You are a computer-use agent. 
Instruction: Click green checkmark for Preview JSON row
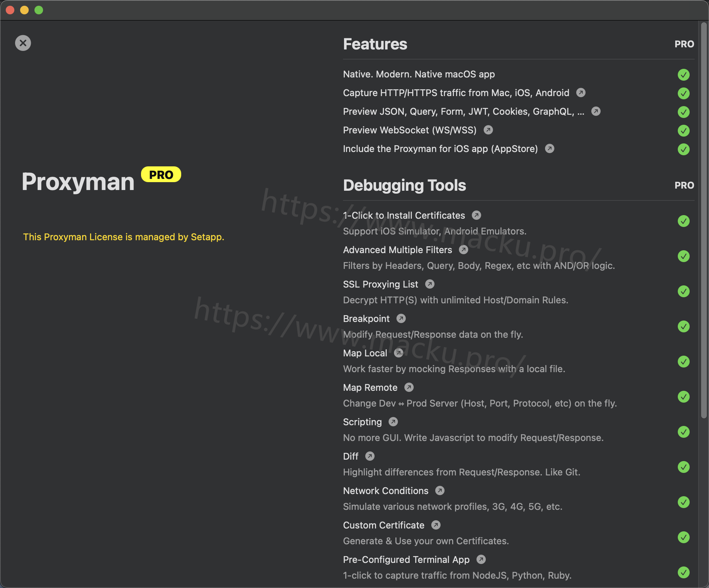[684, 112]
